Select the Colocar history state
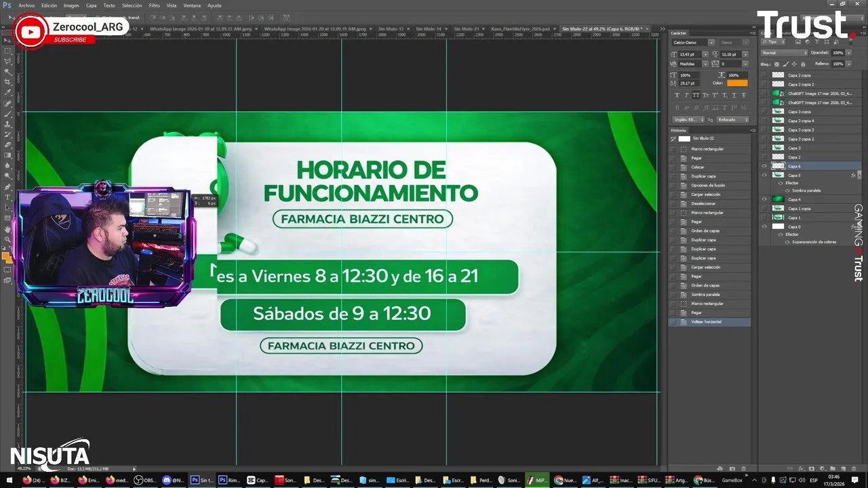Image resolution: width=868 pixels, height=488 pixels. point(710,167)
